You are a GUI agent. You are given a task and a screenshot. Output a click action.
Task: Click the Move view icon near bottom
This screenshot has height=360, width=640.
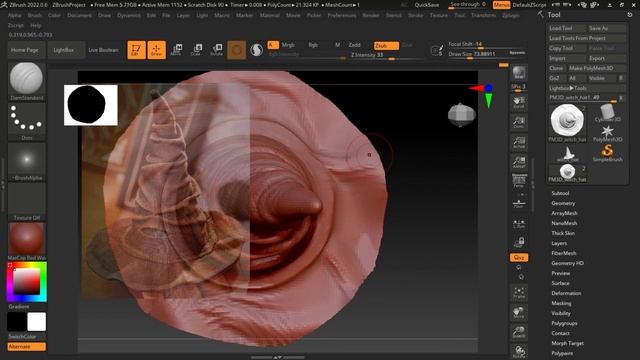point(519,312)
